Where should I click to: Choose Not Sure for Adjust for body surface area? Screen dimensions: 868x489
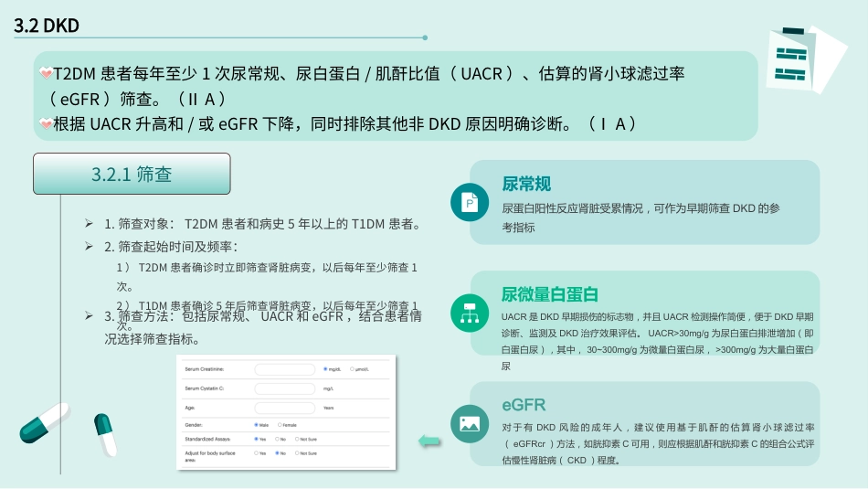[297, 453]
